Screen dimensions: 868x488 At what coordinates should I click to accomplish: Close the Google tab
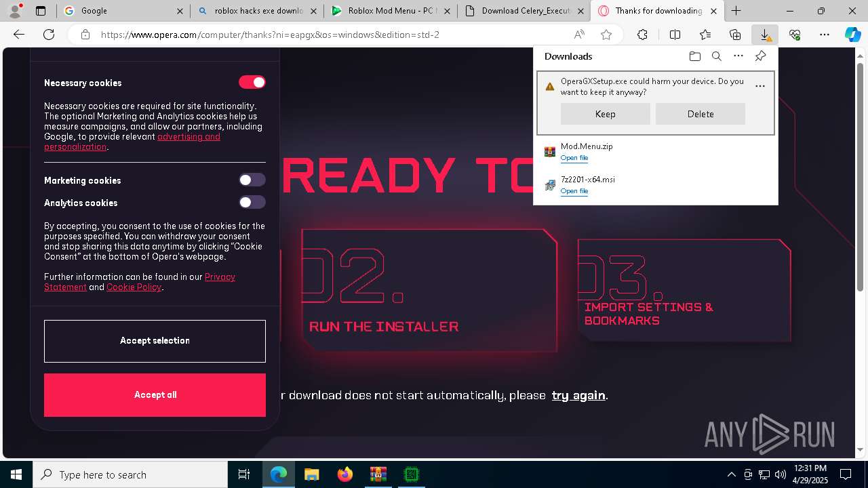pos(180,11)
